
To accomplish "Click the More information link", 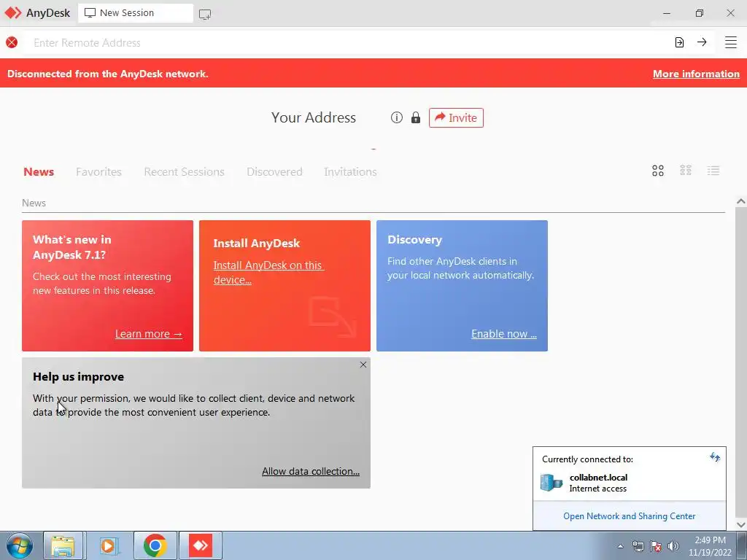I will 696,74.
